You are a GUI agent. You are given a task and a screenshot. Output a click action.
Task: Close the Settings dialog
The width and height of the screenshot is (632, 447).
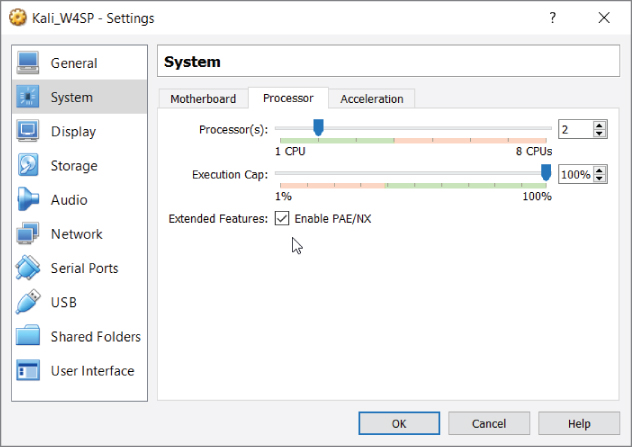click(x=604, y=18)
